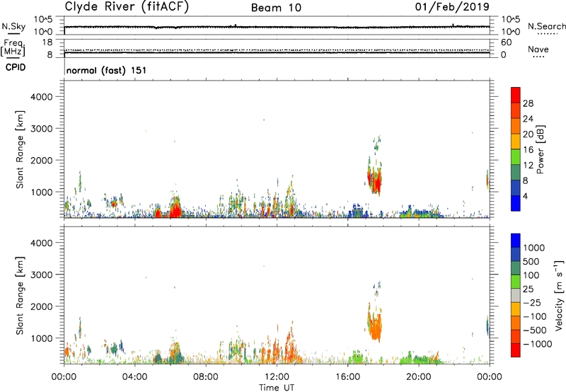
Task: Click 'normal (fast) 151' text
Action: 107,70
